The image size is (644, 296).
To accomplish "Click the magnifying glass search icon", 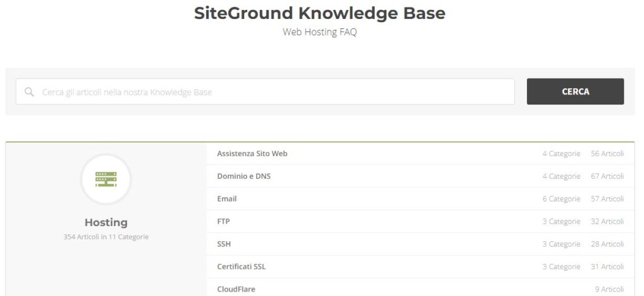I will 29,92.
